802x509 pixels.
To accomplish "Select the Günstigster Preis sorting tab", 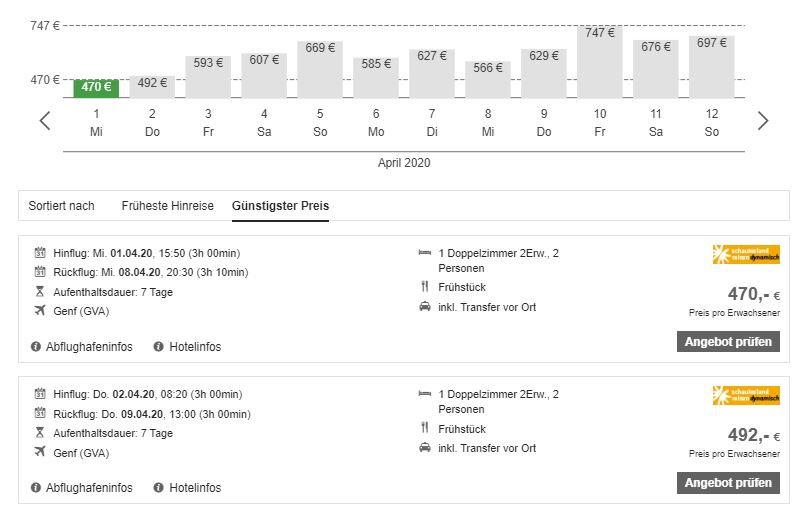I will click(280, 206).
